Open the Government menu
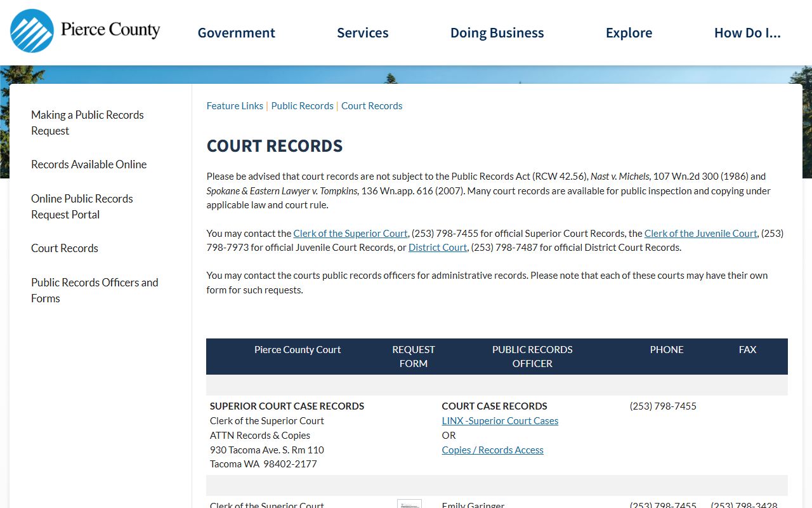The height and width of the screenshot is (508, 812). coord(236,33)
